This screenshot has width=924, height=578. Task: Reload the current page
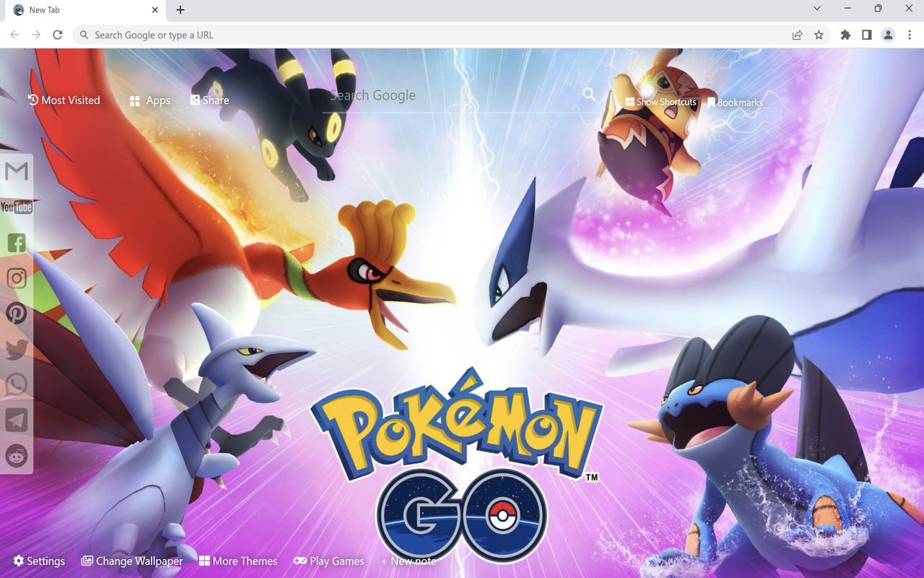click(x=58, y=35)
